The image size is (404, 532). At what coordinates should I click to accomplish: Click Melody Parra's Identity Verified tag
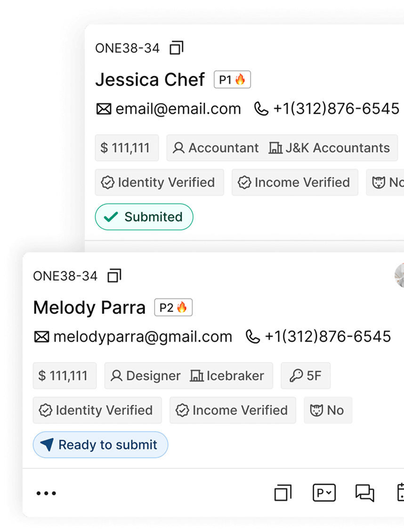(x=97, y=411)
